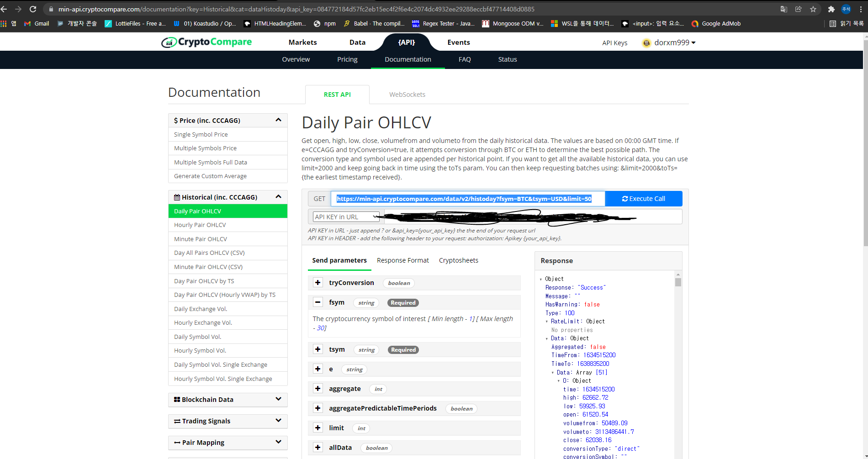Collapse the Data Array [51] triangle
Viewport: 868px width, 459px height.
point(553,373)
